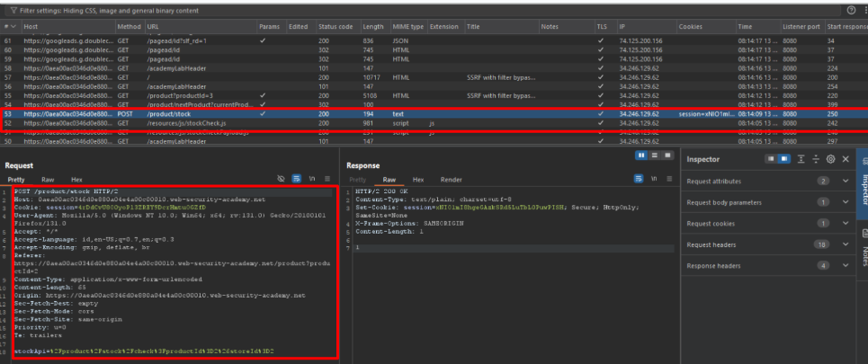The width and height of the screenshot is (868, 364).
Task: Expand the Request cookies section
Action: point(846,223)
